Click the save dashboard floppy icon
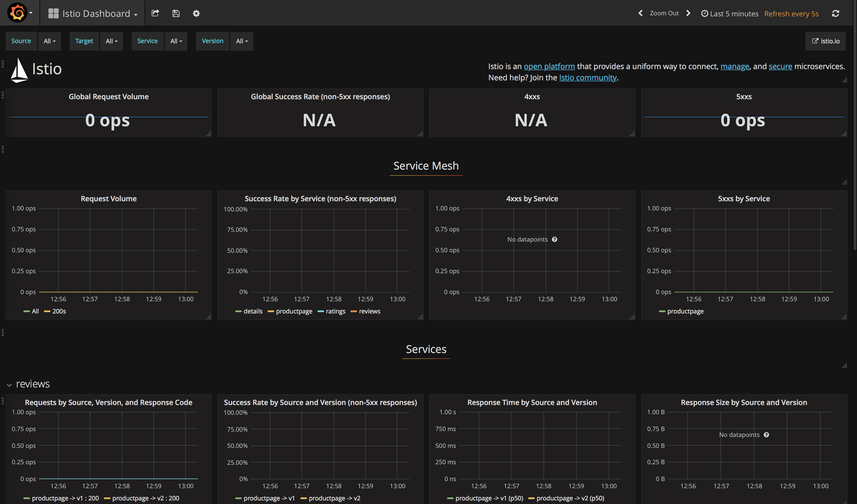 tap(176, 13)
